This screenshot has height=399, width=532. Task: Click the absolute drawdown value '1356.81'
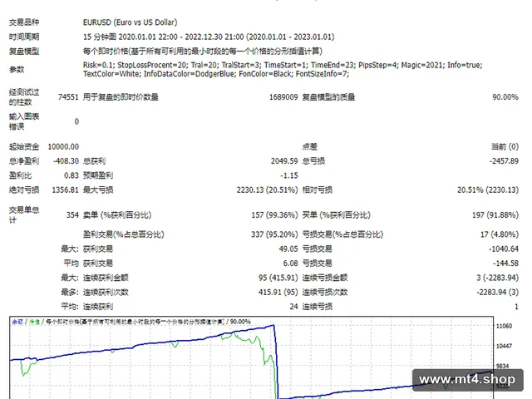point(65,190)
